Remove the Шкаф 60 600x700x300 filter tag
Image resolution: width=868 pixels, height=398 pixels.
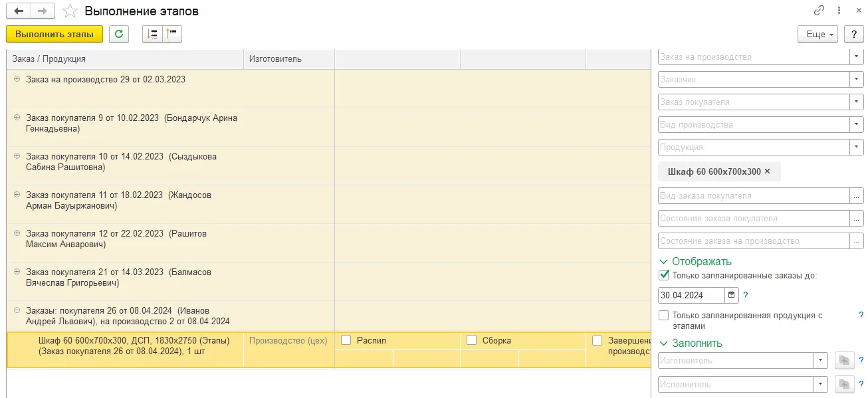767,171
